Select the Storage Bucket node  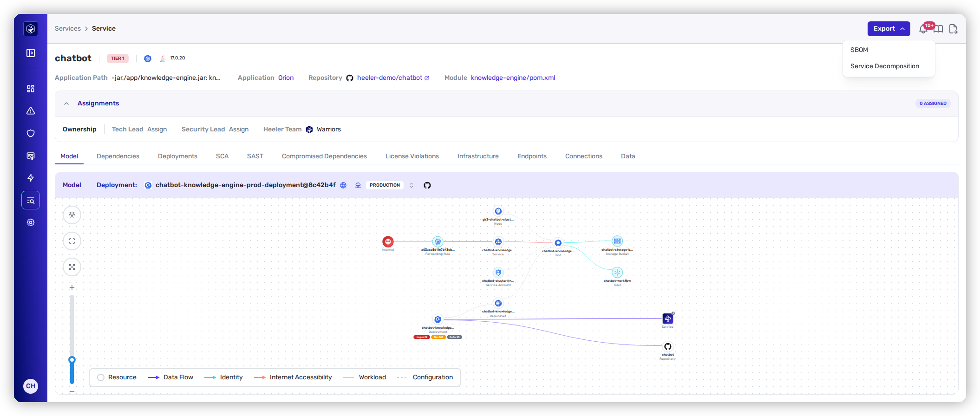pos(617,241)
